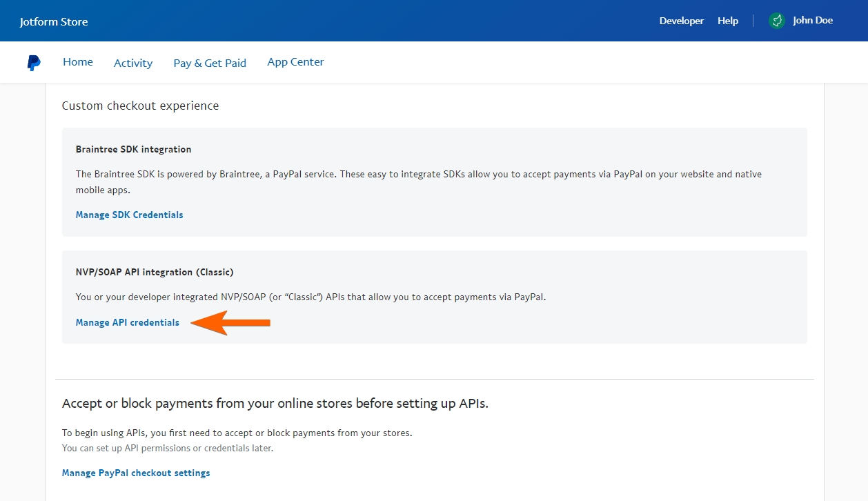The height and width of the screenshot is (501, 868).
Task: Click the NVP/SOAP API integration (Classic) heading
Action: tap(155, 272)
